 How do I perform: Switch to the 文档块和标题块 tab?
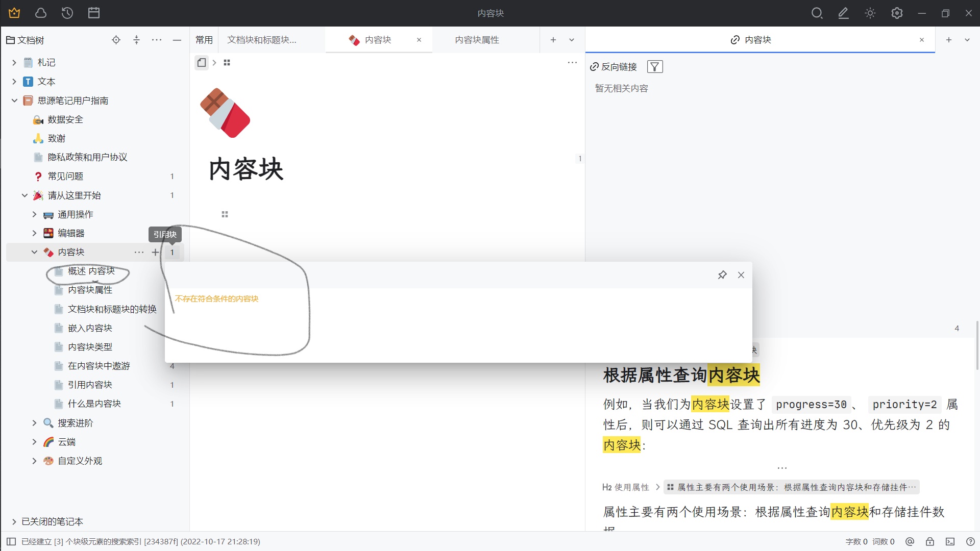[261, 40]
